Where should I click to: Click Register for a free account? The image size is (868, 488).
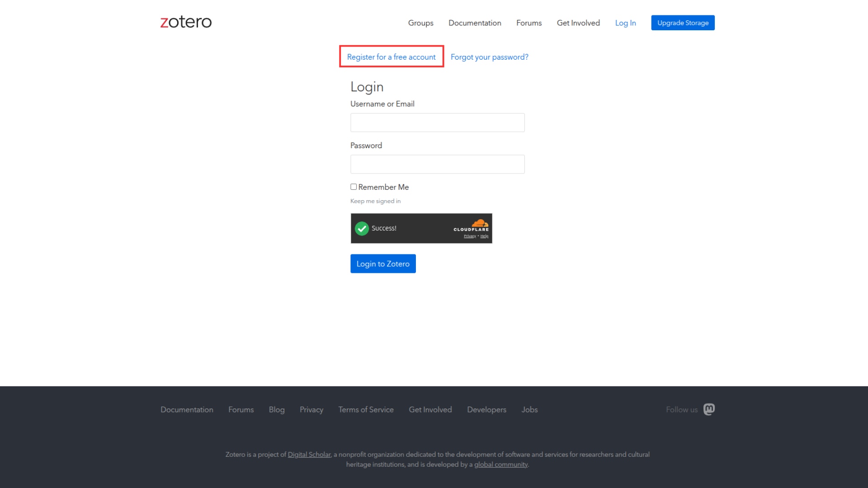tap(391, 57)
